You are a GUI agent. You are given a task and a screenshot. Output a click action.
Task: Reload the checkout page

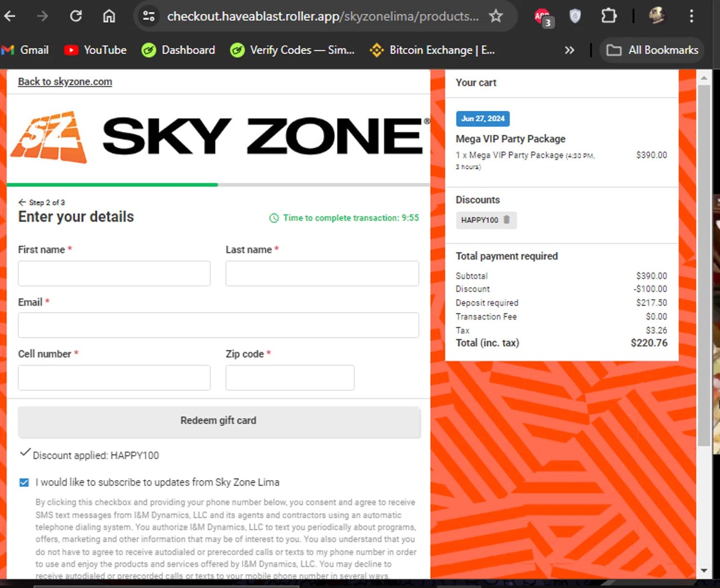pyautogui.click(x=76, y=16)
